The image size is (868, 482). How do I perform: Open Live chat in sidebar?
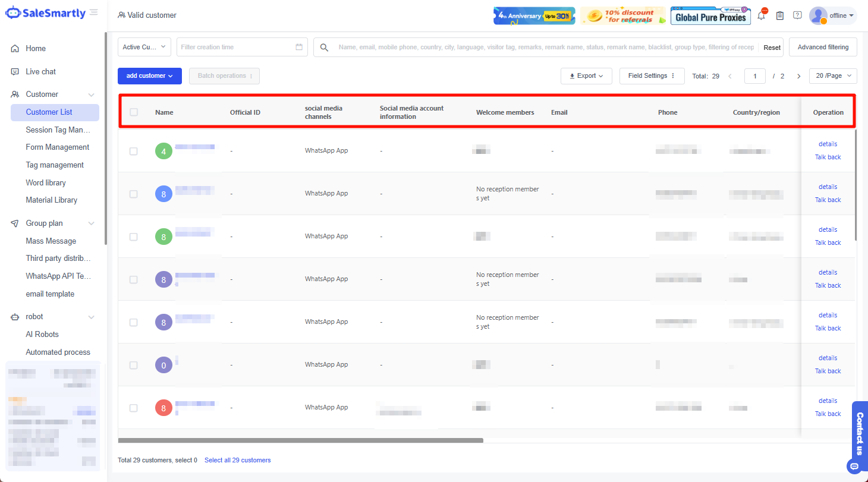point(40,71)
